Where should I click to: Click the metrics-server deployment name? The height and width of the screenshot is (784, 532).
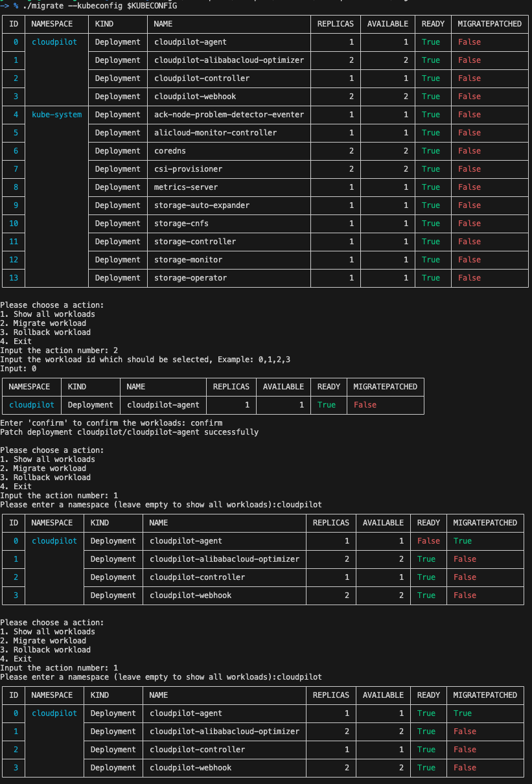(186, 187)
